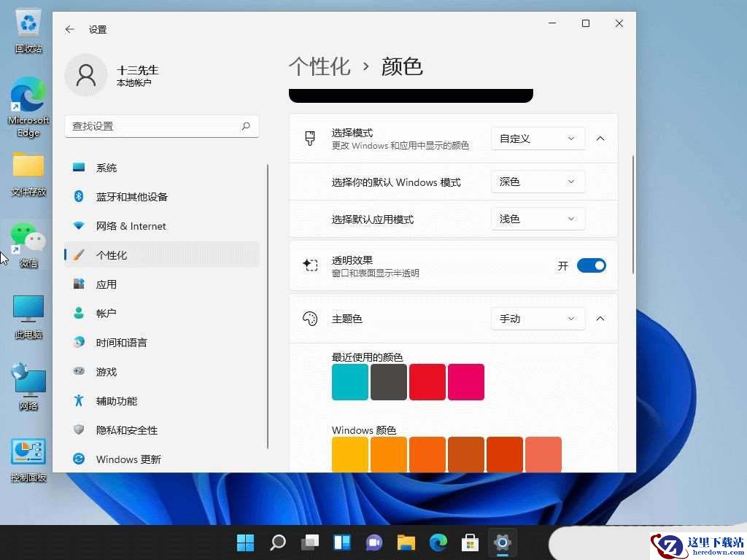
Task: Go to 应用 settings category
Action: pos(162,284)
